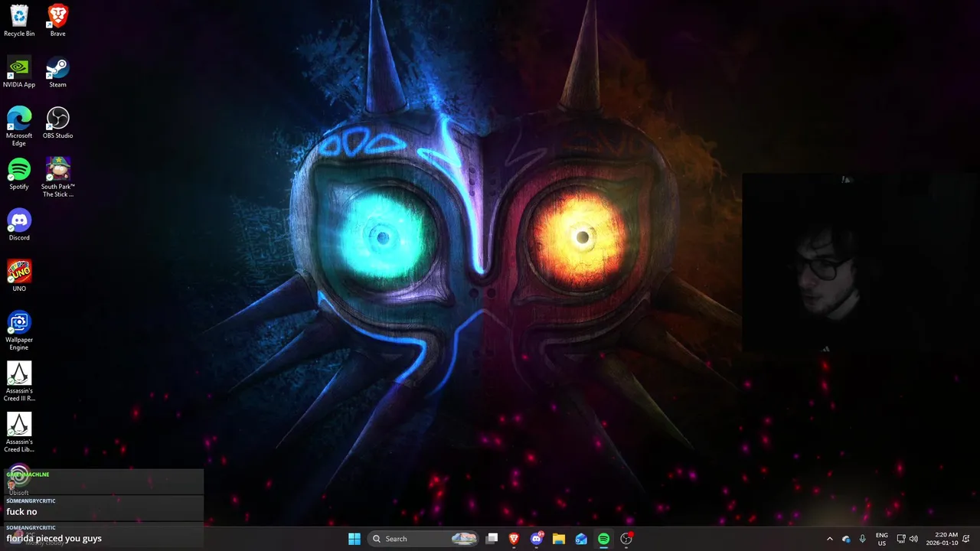
Task: Open the notification bell in the tray
Action: (x=966, y=539)
